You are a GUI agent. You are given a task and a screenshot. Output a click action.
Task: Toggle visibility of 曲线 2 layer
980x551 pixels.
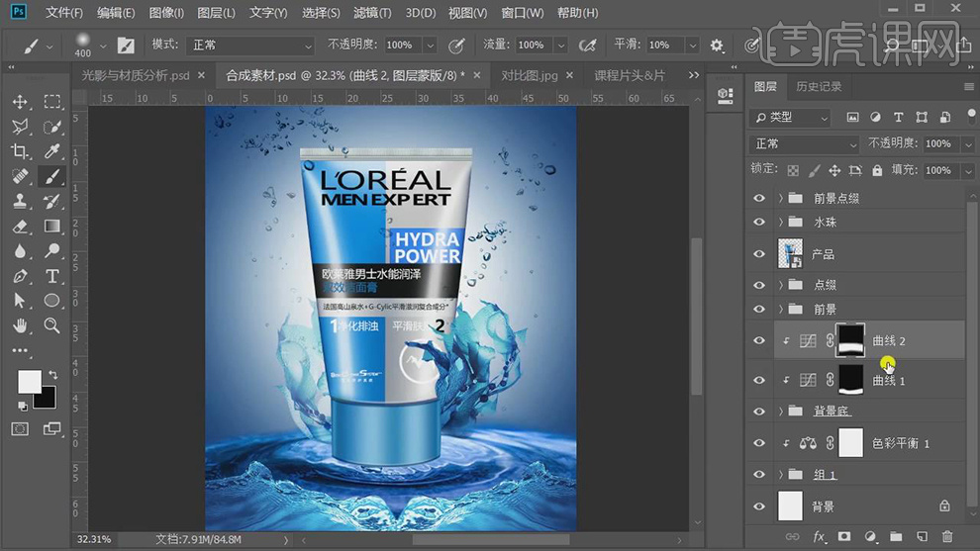pyautogui.click(x=759, y=341)
